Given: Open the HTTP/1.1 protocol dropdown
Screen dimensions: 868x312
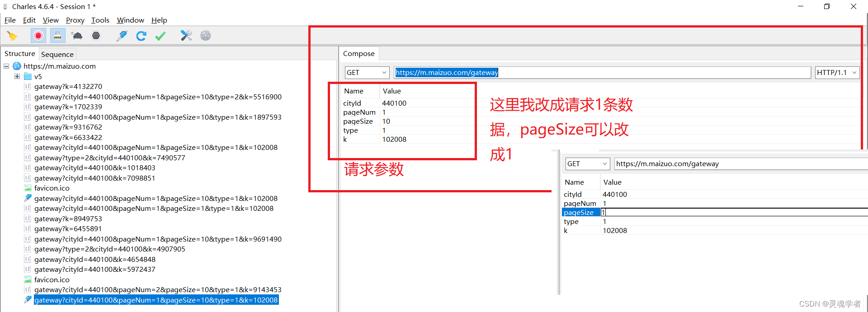Looking at the screenshot, I should [837, 72].
